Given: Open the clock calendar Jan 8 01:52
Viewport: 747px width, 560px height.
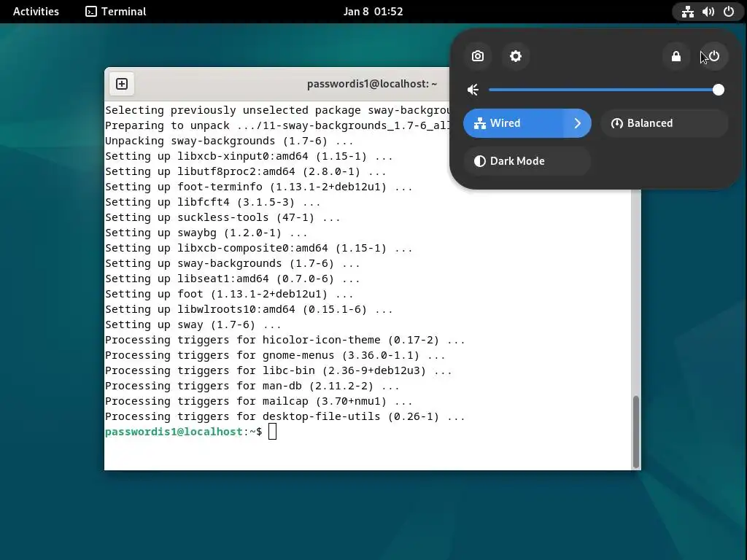Looking at the screenshot, I should (x=373, y=12).
